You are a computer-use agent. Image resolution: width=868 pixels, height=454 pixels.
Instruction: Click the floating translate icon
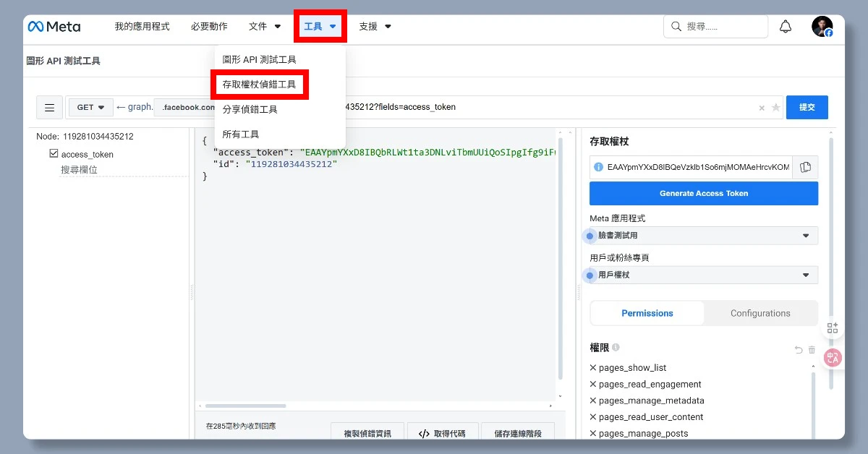pyautogui.click(x=833, y=357)
